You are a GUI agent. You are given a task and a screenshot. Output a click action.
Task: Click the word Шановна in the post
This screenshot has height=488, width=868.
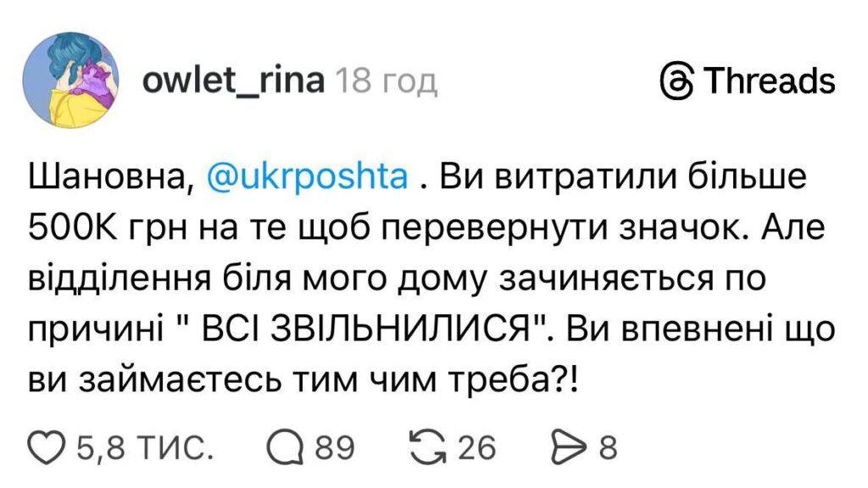pyautogui.click(x=108, y=178)
